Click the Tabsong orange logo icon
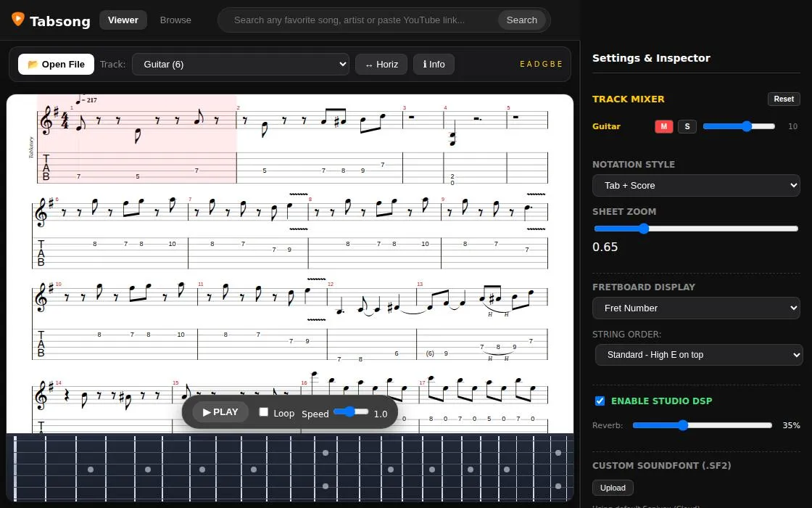Image resolution: width=812 pixels, height=508 pixels. pos(17,19)
